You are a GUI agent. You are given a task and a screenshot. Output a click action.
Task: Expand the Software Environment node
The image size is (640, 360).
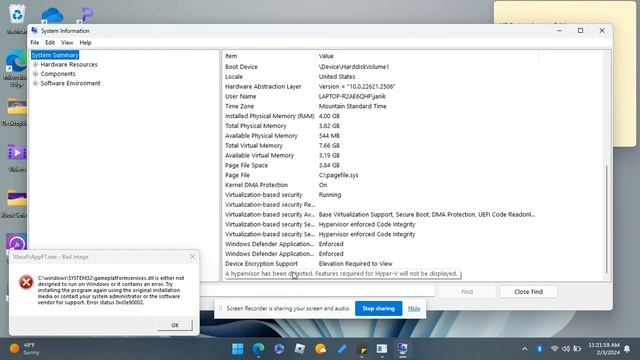(x=36, y=83)
